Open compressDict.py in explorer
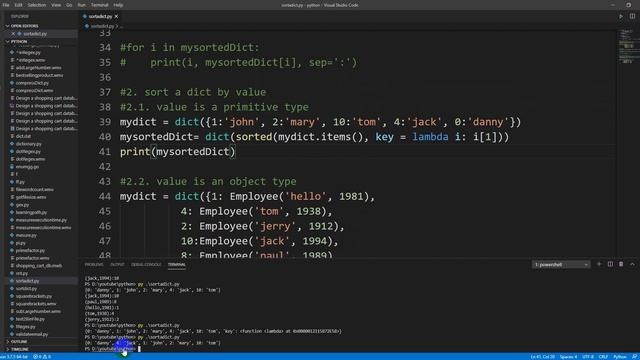 coord(32,83)
